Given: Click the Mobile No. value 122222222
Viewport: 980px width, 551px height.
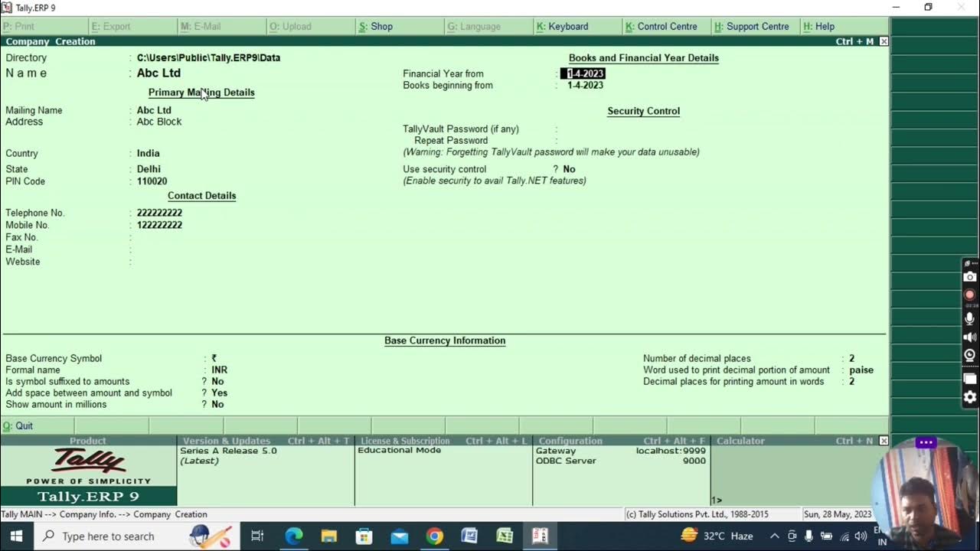Looking at the screenshot, I should 159,225.
